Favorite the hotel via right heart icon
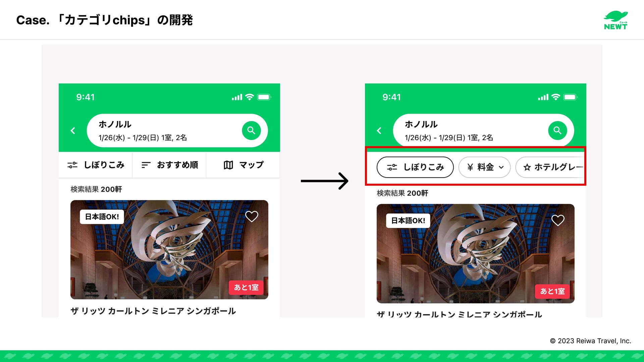644x362 pixels. pos(558,220)
